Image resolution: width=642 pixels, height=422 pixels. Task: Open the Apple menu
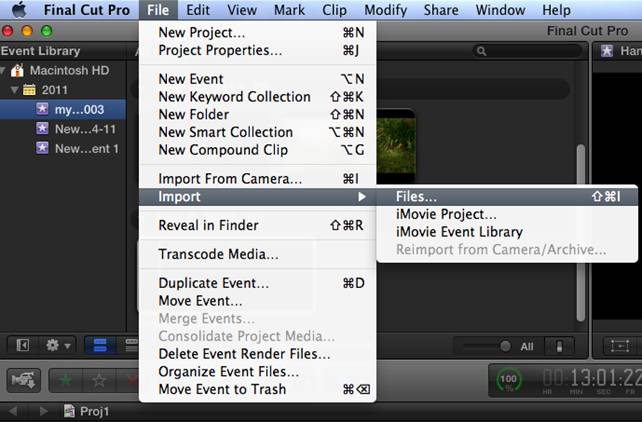19,10
